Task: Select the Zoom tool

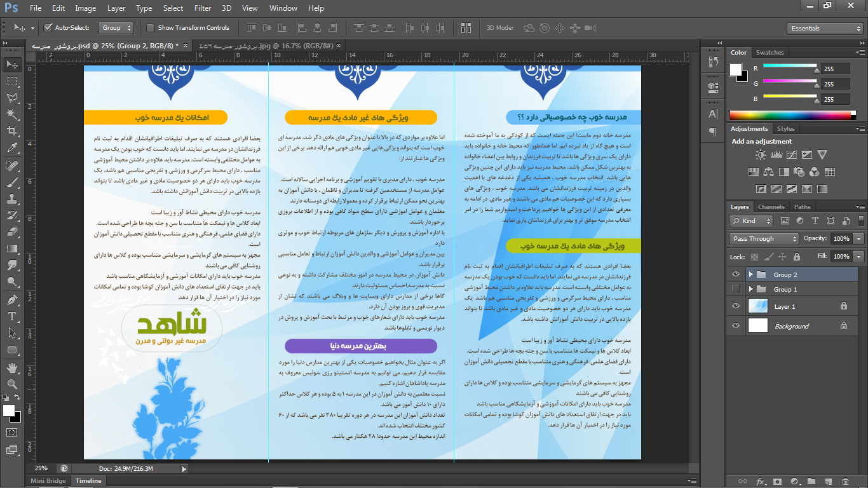Action: [12, 384]
